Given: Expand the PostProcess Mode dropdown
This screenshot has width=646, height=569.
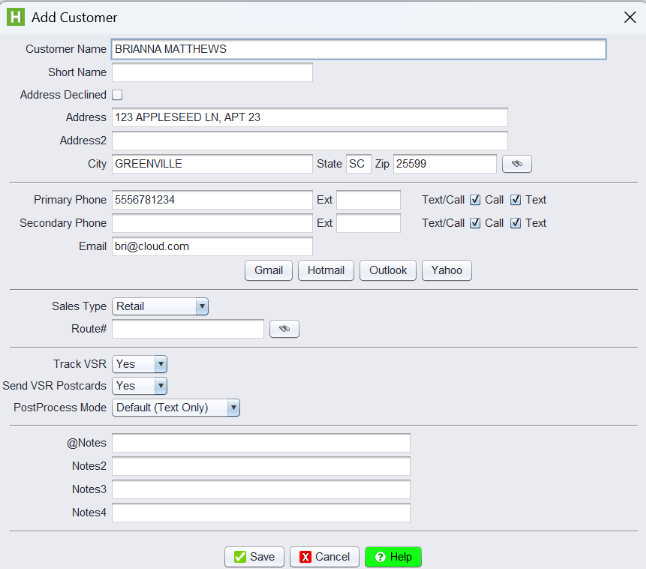Looking at the screenshot, I should (x=177, y=407).
